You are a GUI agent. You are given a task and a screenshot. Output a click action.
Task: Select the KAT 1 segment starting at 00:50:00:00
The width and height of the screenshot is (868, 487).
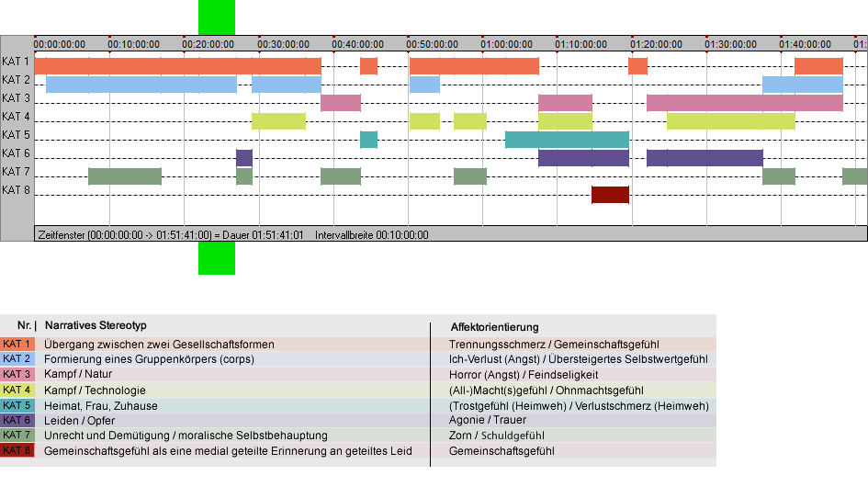point(474,66)
